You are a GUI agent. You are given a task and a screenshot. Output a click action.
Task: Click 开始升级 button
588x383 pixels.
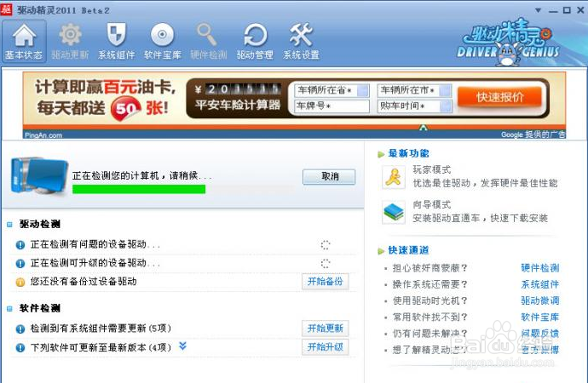coord(326,347)
